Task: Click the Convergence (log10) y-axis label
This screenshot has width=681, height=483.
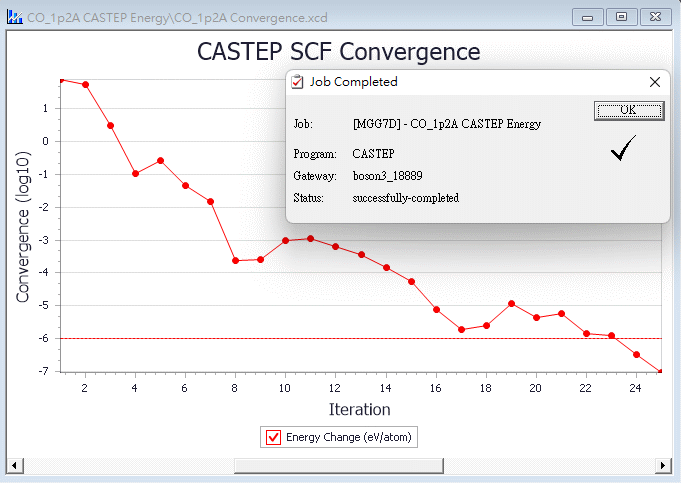Action: pos(23,226)
